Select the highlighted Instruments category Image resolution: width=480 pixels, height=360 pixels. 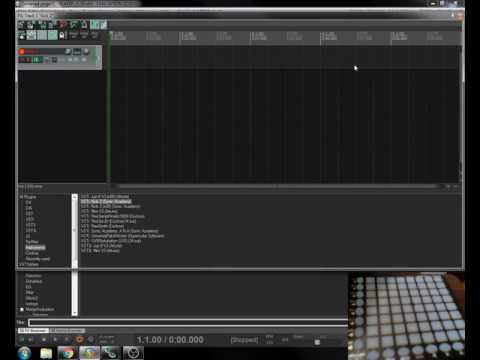(x=35, y=247)
